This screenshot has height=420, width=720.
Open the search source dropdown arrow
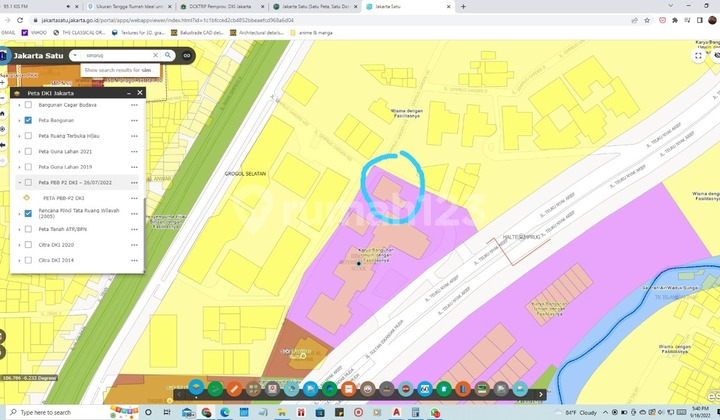coord(76,55)
